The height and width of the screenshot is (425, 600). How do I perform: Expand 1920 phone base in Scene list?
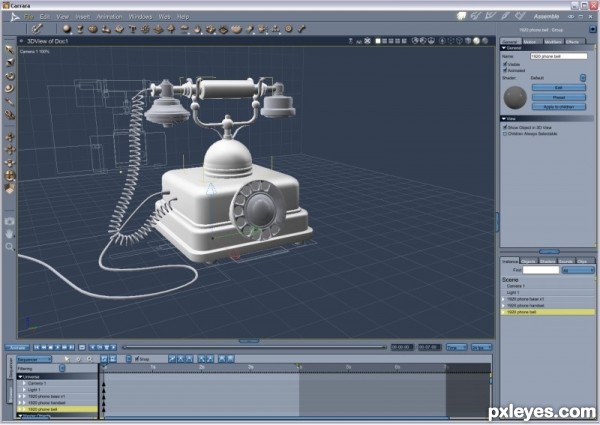(504, 299)
